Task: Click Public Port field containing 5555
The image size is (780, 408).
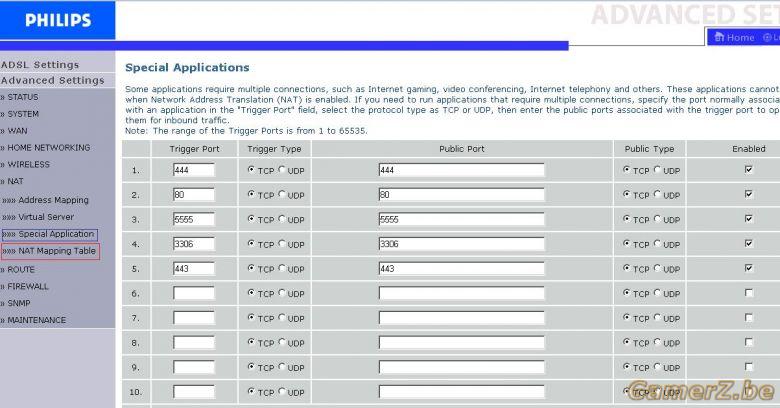Action: pyautogui.click(x=461, y=219)
